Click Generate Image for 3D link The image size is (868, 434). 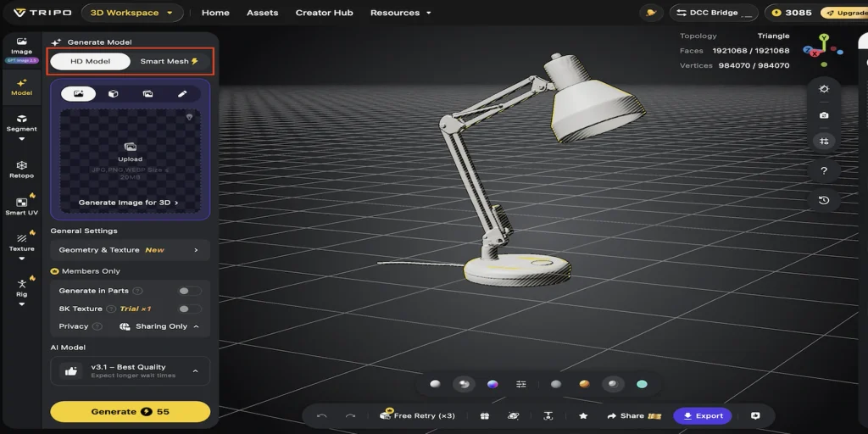(x=129, y=203)
